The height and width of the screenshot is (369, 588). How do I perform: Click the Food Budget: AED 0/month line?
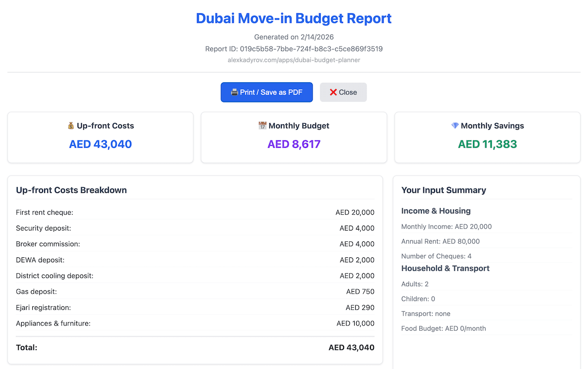(443, 328)
